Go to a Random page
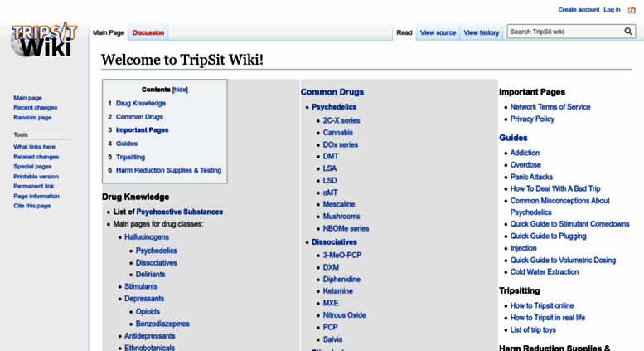Image resolution: width=644 pixels, height=351 pixels. pos(32,118)
